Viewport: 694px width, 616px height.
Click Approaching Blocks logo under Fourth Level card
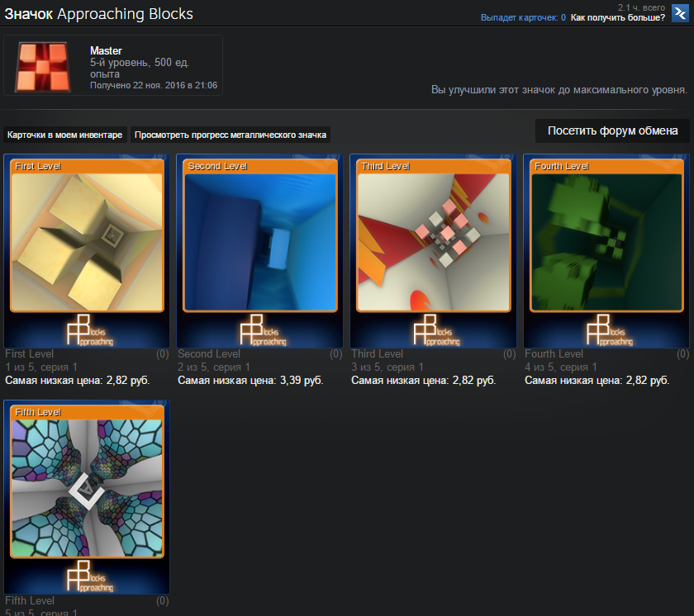click(610, 330)
